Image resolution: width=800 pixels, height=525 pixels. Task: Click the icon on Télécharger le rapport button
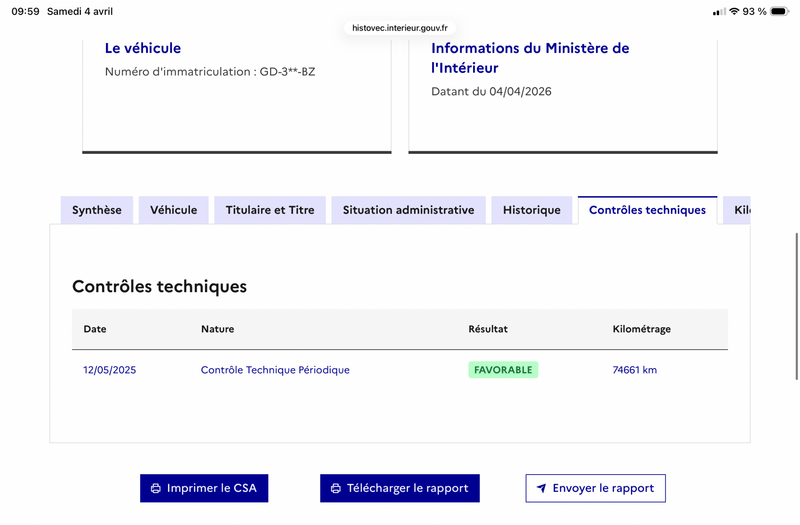point(335,488)
